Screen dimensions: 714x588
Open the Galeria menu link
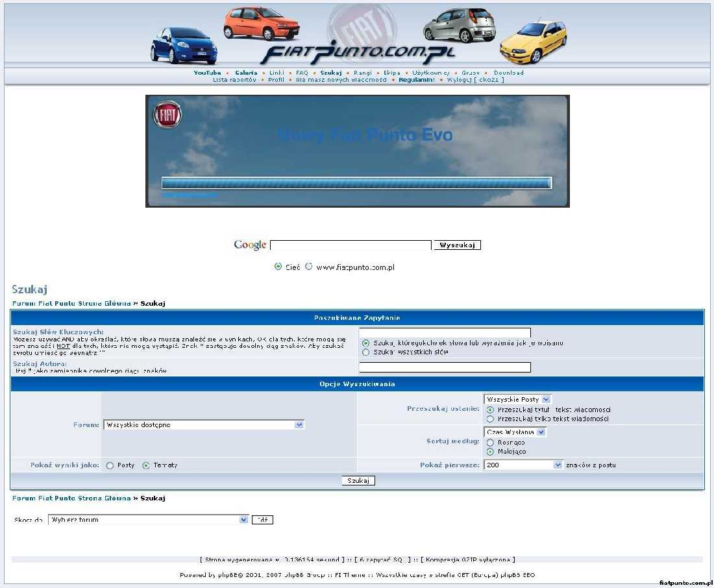pyautogui.click(x=247, y=73)
